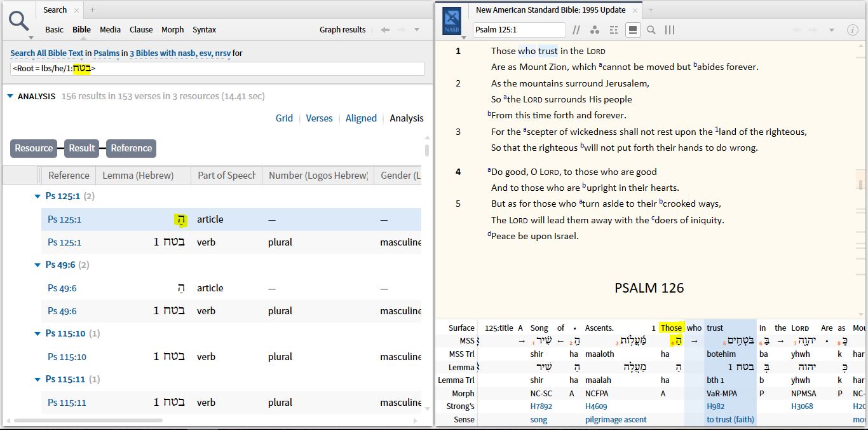Click Strong's number H4609 in interlinear

(x=595, y=406)
